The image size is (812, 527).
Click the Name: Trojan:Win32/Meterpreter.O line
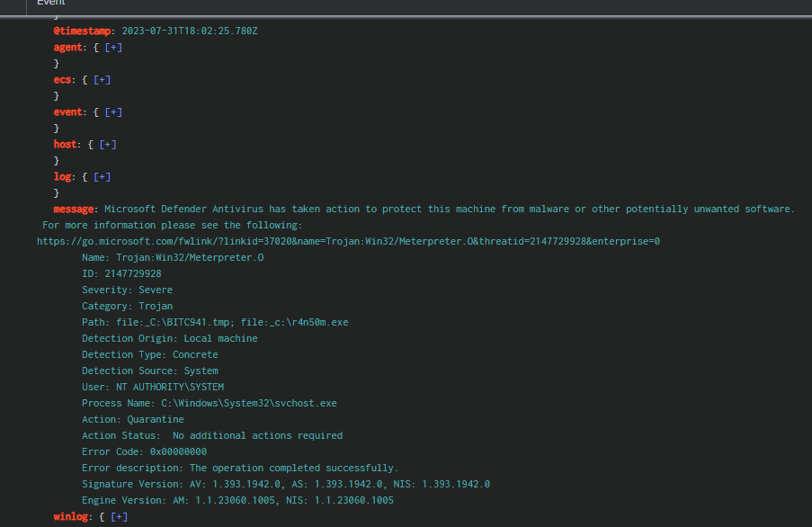click(173, 258)
